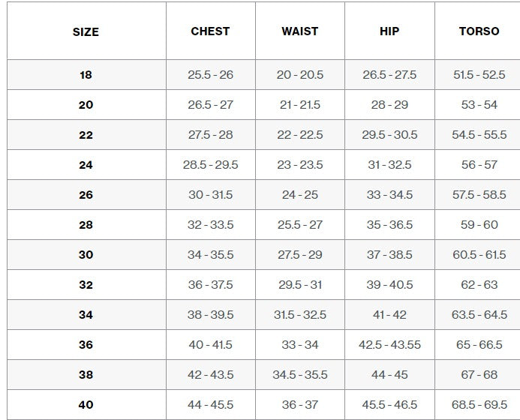Click the WAIST column header
Image resolution: width=520 pixels, height=420 pixels.
coord(299,31)
